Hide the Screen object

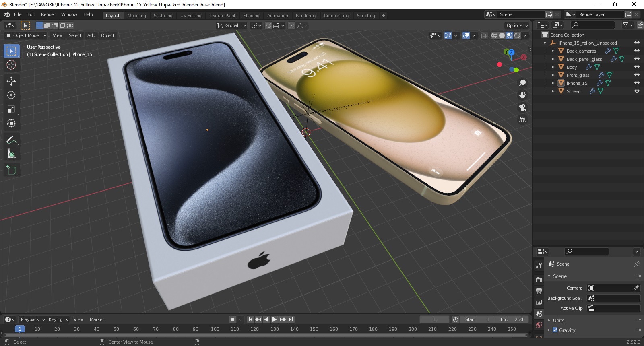click(637, 91)
